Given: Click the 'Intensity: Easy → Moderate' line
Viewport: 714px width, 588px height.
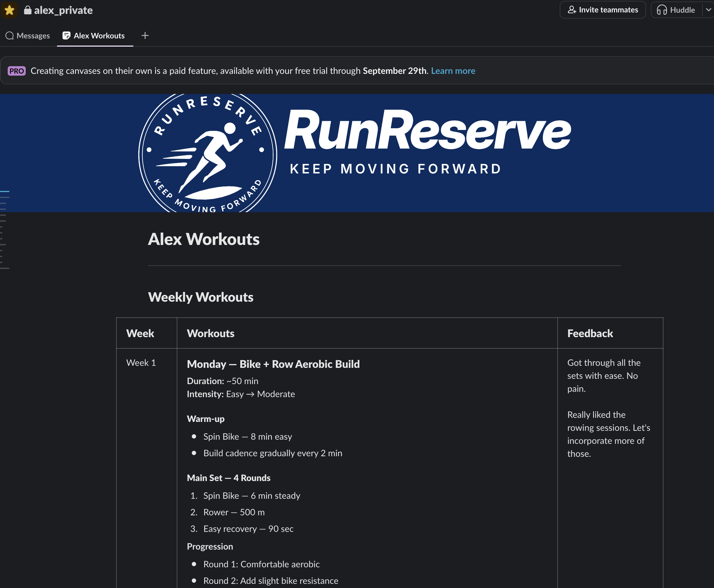Looking at the screenshot, I should (x=241, y=394).
